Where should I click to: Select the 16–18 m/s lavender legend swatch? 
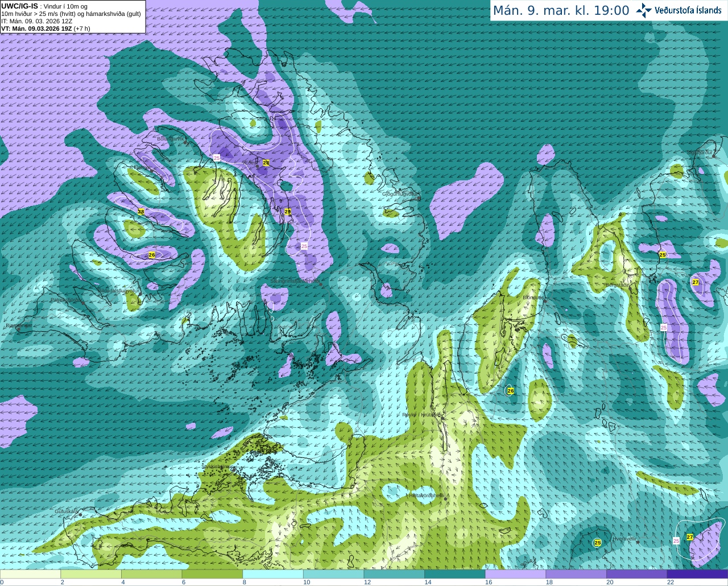(515, 574)
